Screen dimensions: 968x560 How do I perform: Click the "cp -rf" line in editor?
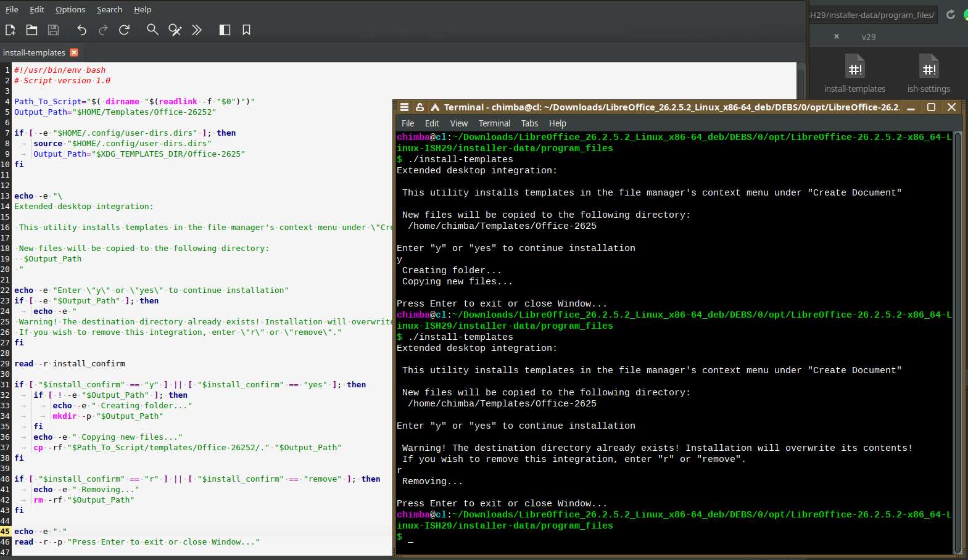(x=188, y=448)
